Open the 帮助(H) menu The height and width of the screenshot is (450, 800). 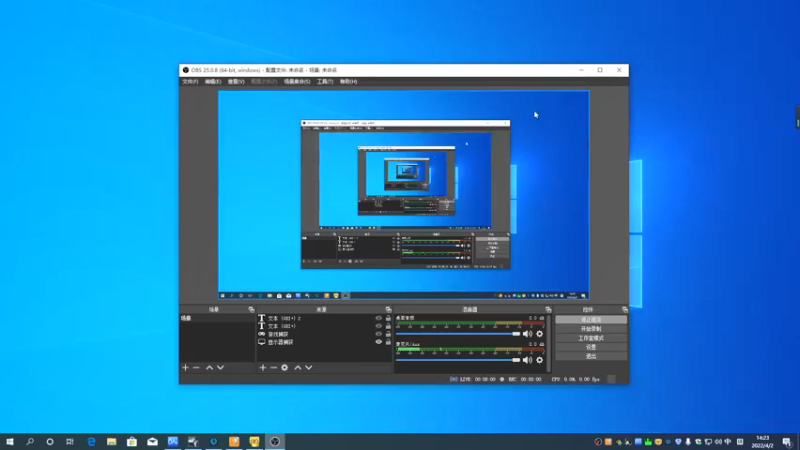[348, 82]
